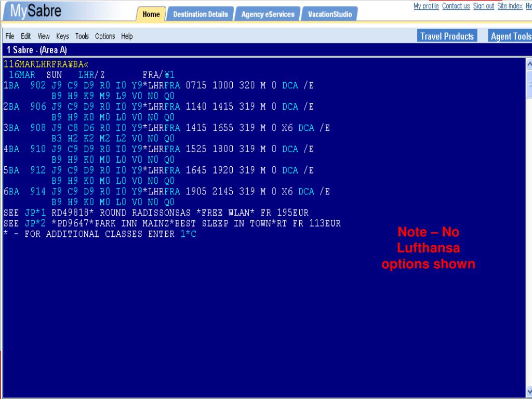Open the Tools menu
This screenshot has height=399, width=532.
pyautogui.click(x=82, y=36)
